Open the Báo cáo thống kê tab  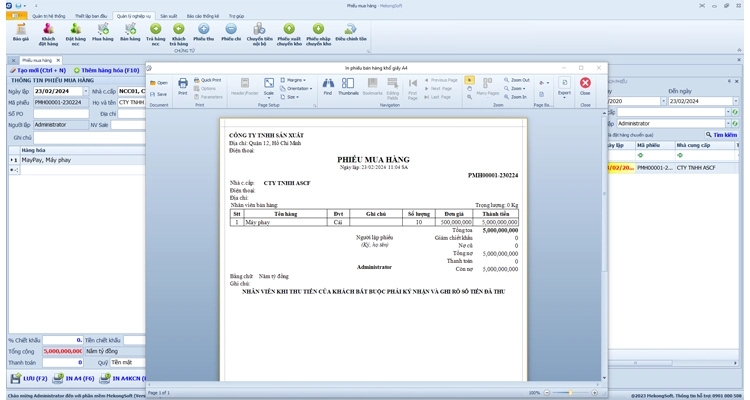tap(203, 16)
